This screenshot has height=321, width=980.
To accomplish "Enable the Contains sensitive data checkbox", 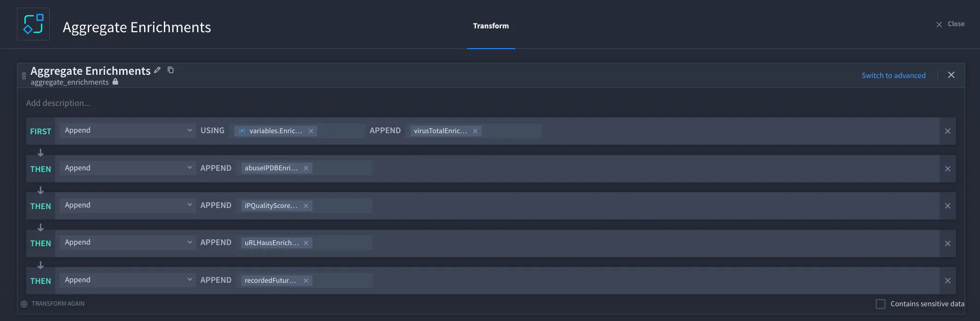I will pyautogui.click(x=881, y=304).
